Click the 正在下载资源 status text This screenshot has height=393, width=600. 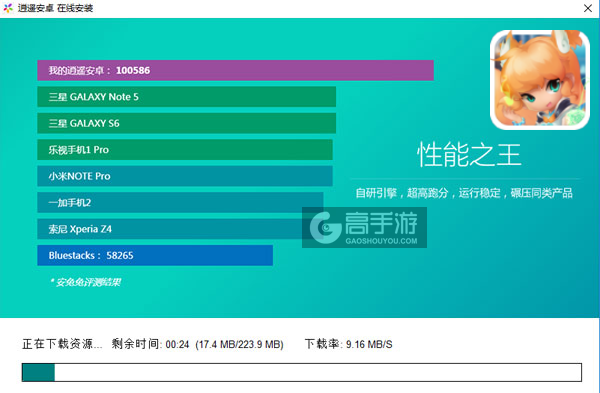pyautogui.click(x=62, y=344)
